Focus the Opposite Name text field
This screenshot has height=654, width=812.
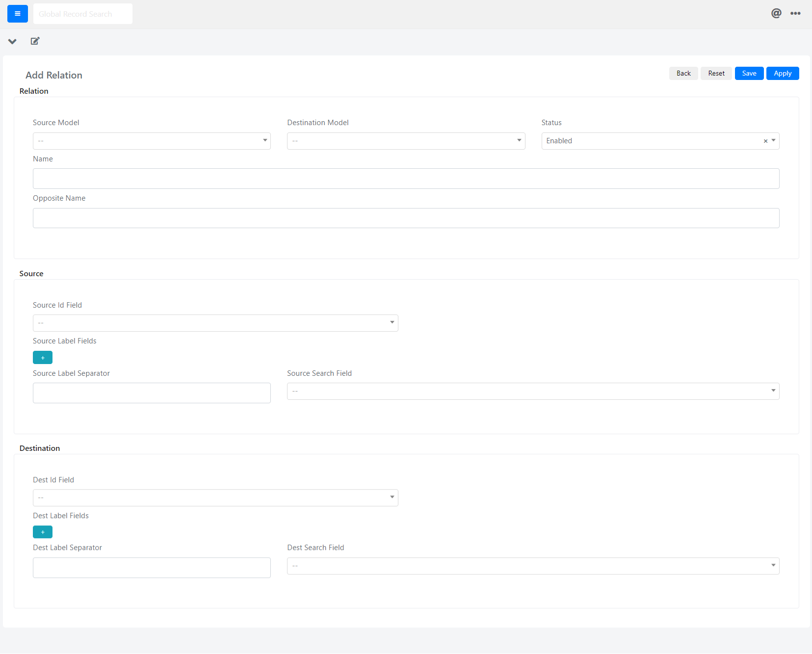[406, 218]
